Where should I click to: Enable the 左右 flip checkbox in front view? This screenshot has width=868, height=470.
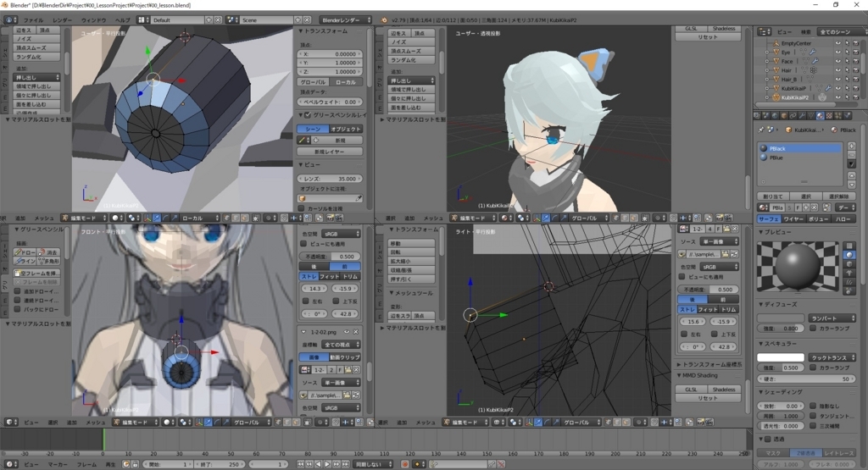point(305,301)
